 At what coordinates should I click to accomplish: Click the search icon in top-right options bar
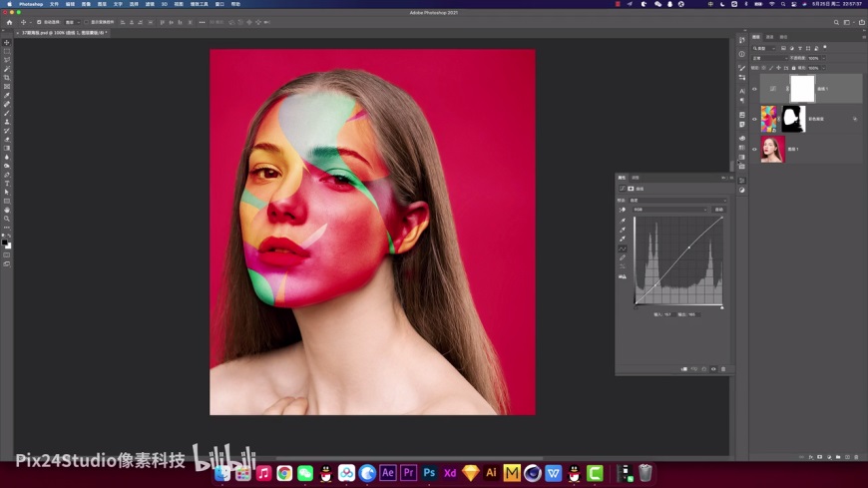[836, 23]
